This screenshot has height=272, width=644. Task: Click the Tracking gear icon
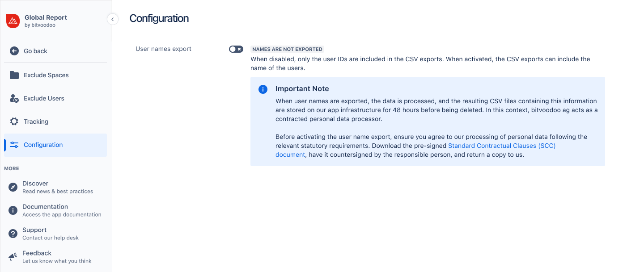pos(14,121)
